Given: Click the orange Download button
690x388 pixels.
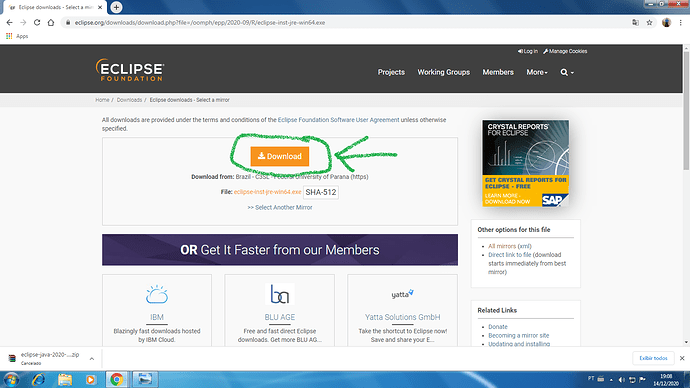Looking at the screenshot, I should (280, 156).
